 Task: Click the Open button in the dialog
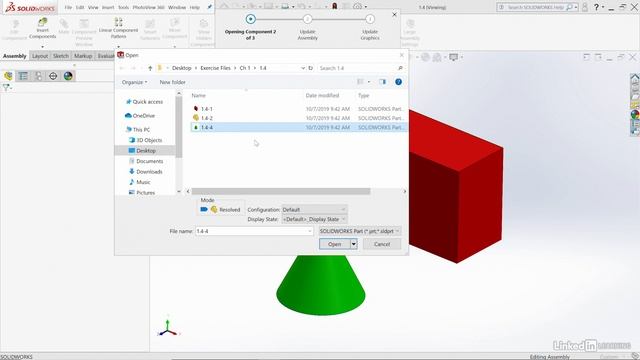[335, 244]
